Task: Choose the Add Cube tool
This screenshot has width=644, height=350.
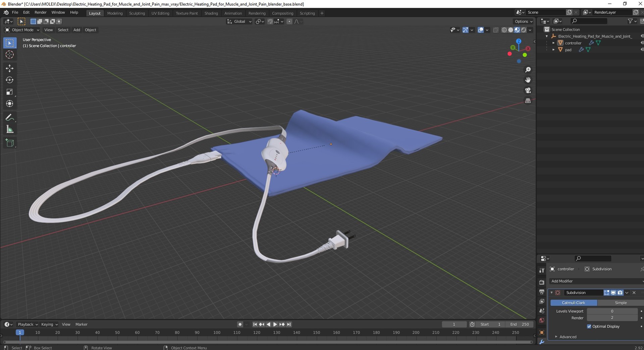Action: pyautogui.click(x=9, y=143)
